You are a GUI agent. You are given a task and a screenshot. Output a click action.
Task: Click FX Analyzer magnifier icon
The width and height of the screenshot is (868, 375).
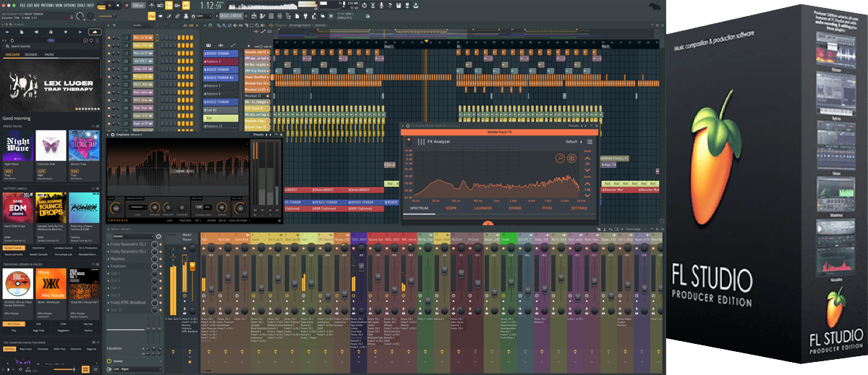(x=560, y=158)
